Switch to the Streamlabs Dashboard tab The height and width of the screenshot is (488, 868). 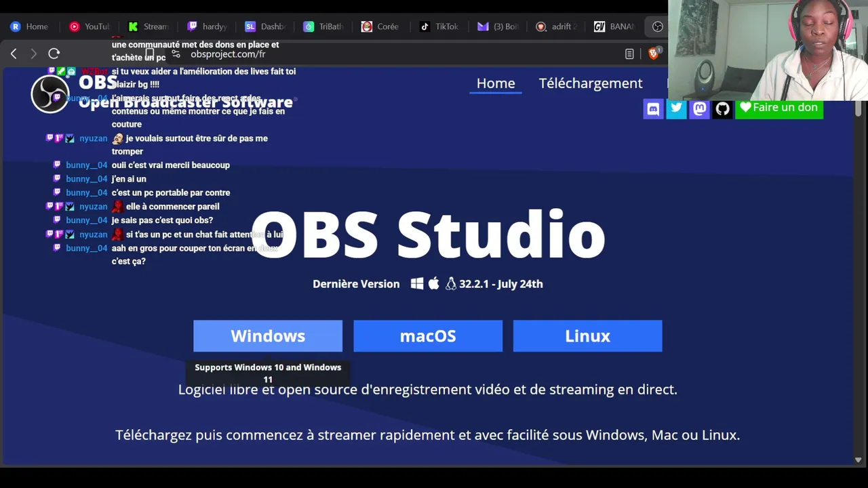[265, 26]
